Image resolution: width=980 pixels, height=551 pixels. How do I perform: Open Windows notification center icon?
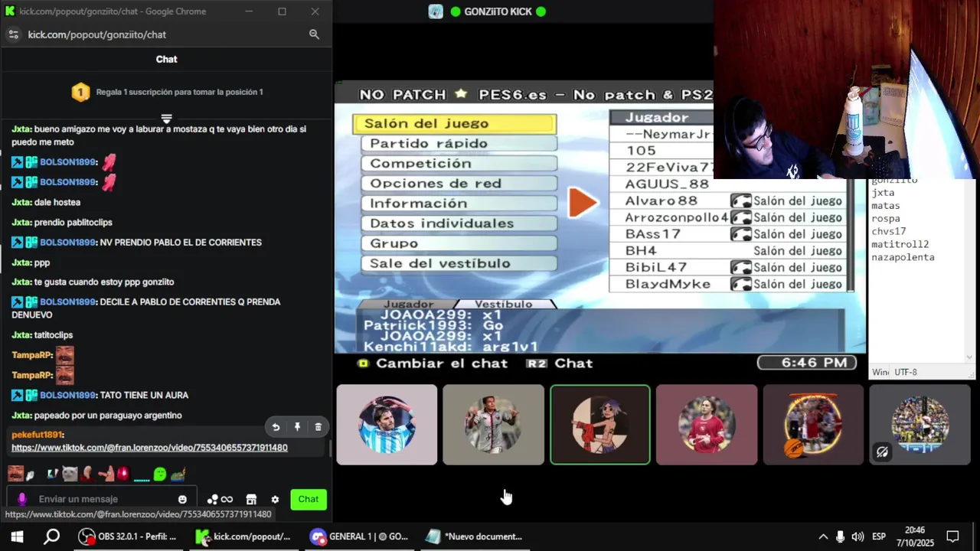(952, 536)
